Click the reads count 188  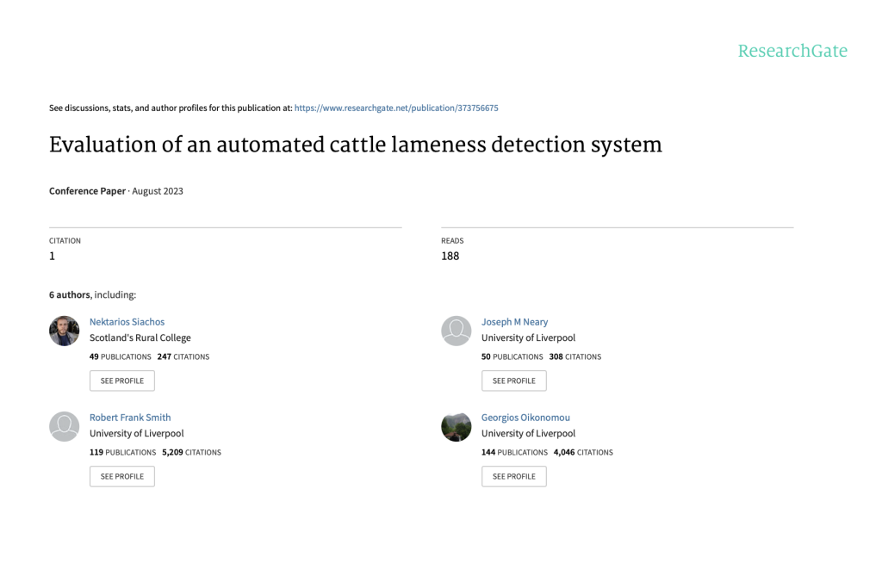(x=450, y=256)
